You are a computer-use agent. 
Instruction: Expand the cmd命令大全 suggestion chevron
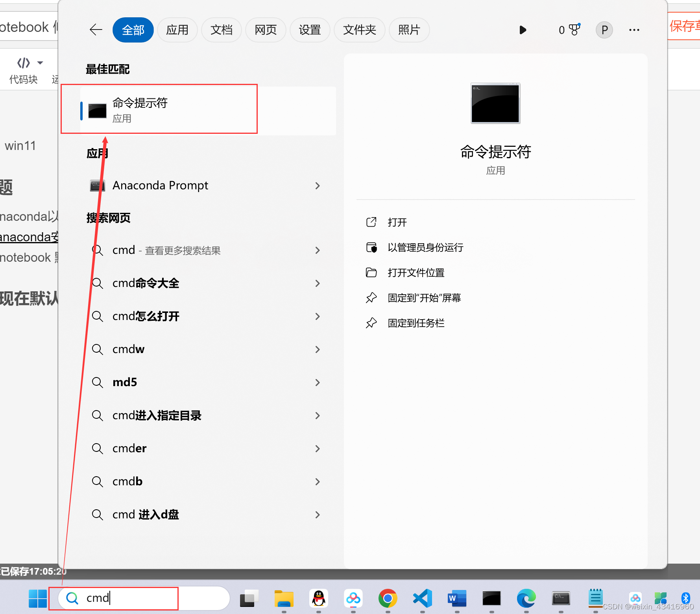point(318,283)
